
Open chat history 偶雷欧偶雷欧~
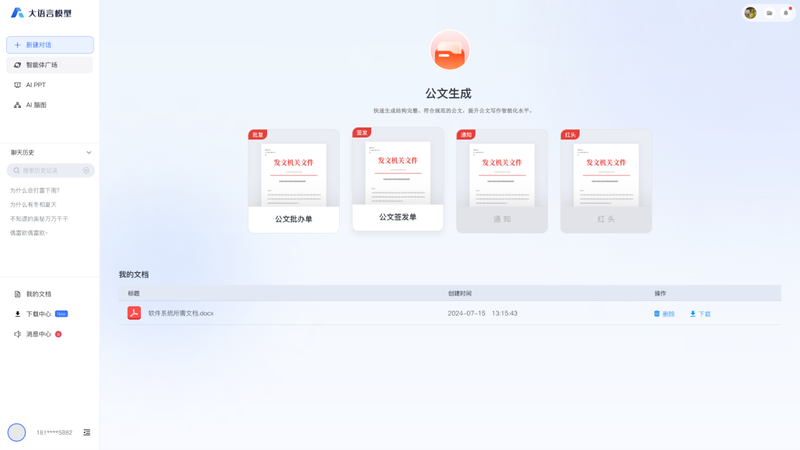[x=29, y=233]
